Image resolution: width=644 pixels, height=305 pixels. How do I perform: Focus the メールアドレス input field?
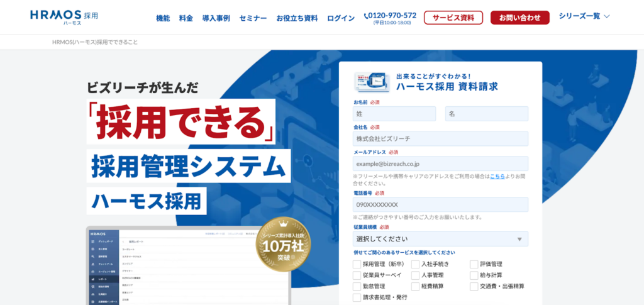440,164
